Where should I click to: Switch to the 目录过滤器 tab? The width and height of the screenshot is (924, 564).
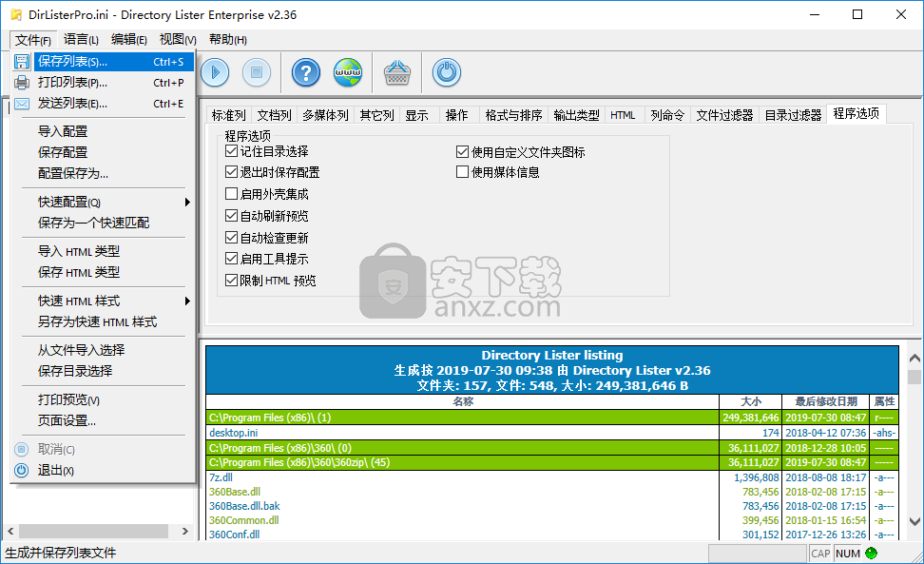click(793, 115)
